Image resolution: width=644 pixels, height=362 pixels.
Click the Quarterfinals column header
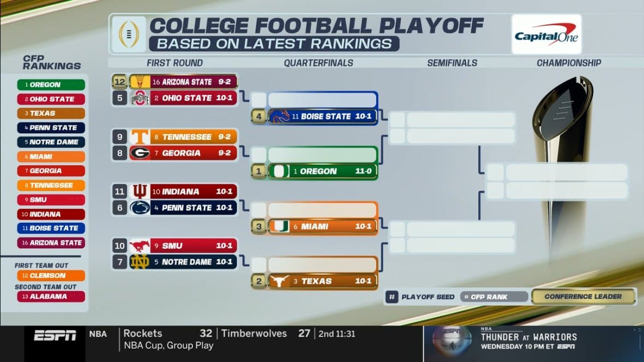[x=318, y=63]
